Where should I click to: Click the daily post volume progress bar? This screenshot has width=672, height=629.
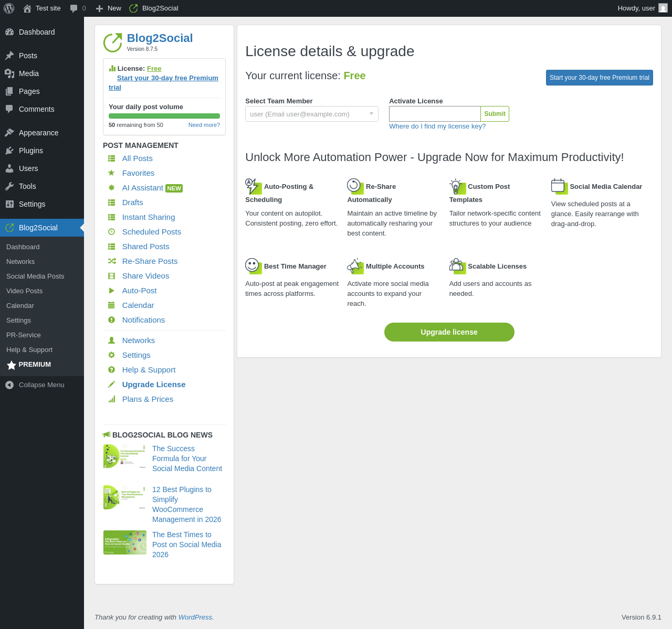pyautogui.click(x=164, y=116)
